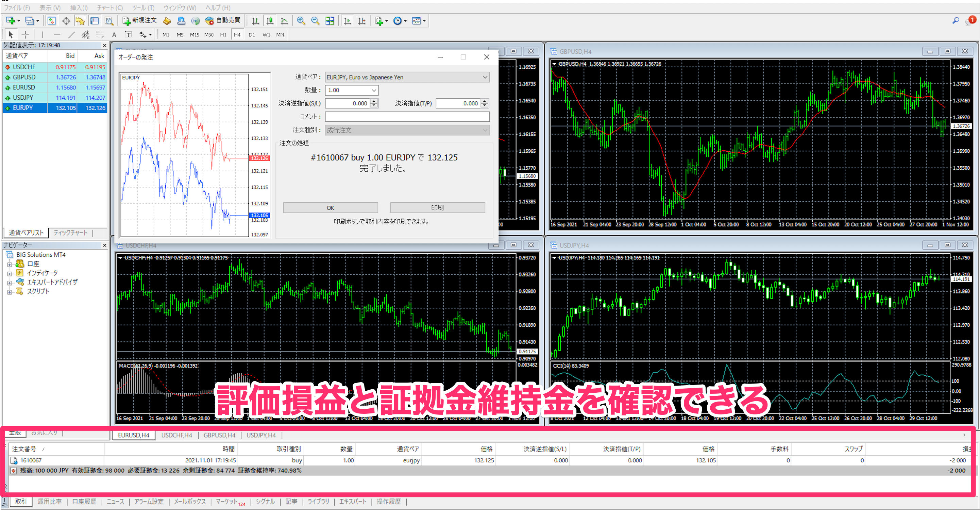Open the MetaEditor yellow book icon

[x=167, y=20]
